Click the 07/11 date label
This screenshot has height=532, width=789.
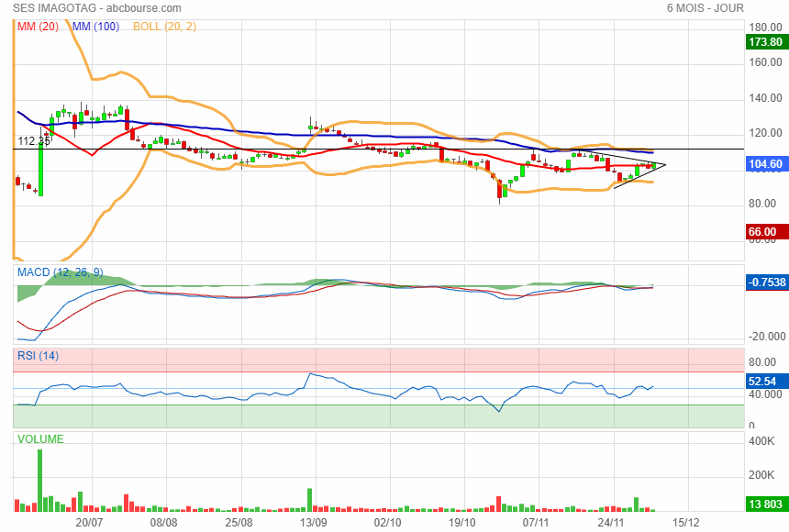click(536, 523)
